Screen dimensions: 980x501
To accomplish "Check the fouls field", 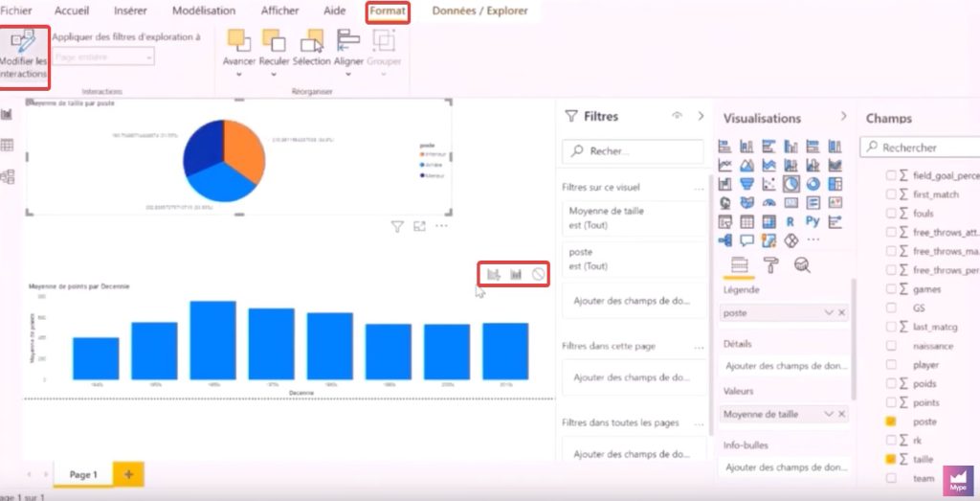I will tap(891, 214).
